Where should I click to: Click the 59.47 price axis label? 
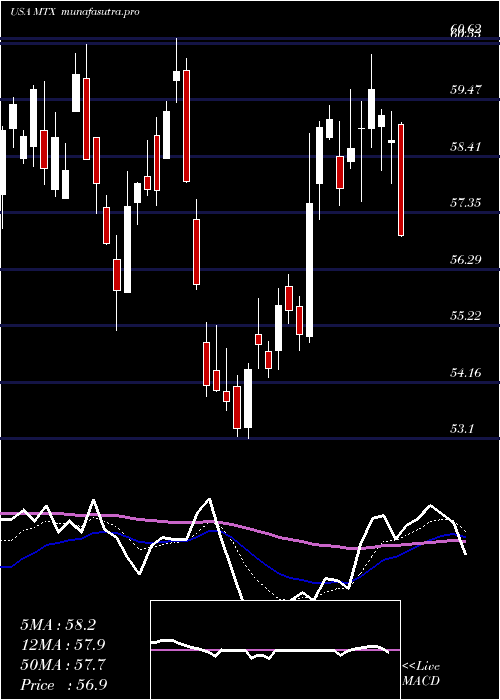click(x=466, y=90)
